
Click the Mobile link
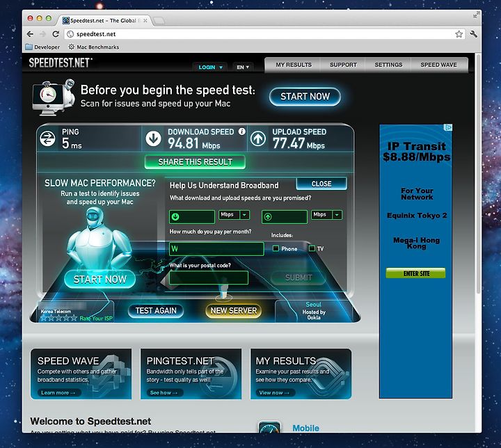tap(305, 429)
